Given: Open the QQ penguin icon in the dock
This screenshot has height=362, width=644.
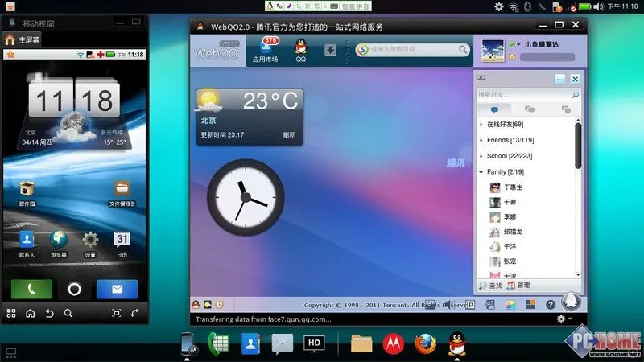Looking at the screenshot, I should tap(456, 343).
